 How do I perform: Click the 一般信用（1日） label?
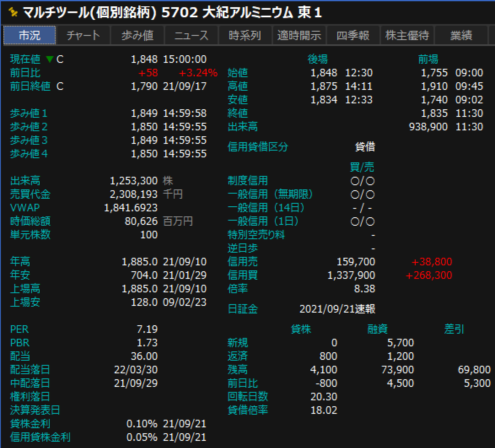263,221
